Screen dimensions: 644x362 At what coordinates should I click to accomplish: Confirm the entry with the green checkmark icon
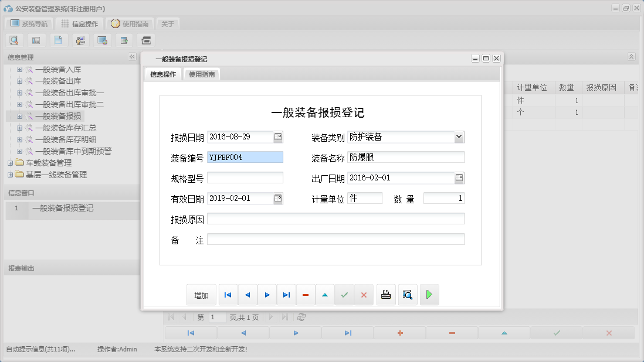pyautogui.click(x=345, y=295)
